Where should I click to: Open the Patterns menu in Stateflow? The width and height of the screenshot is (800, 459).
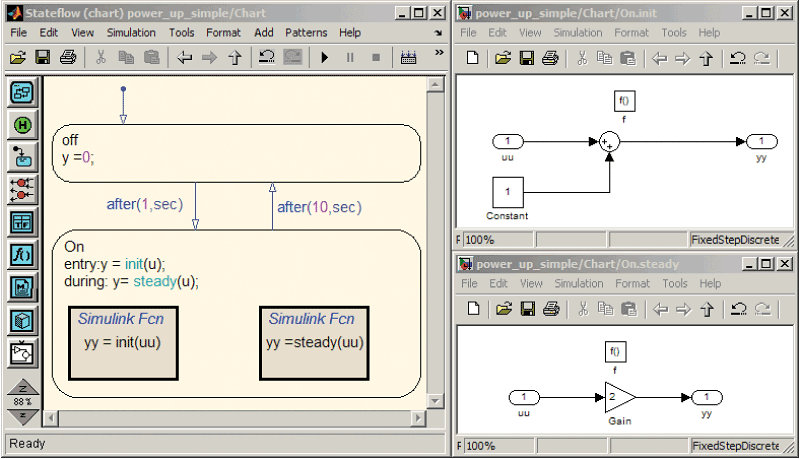coord(305,32)
